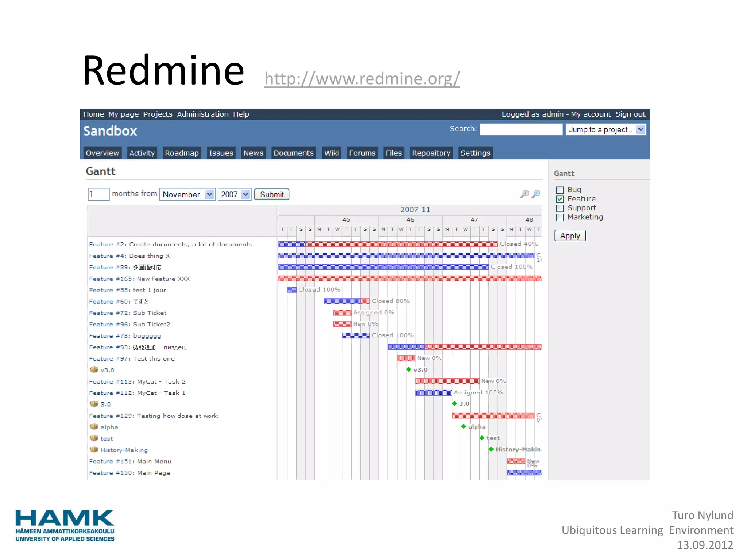747x560 pixels.
Task: Open Administration in top menu
Action: point(203,114)
